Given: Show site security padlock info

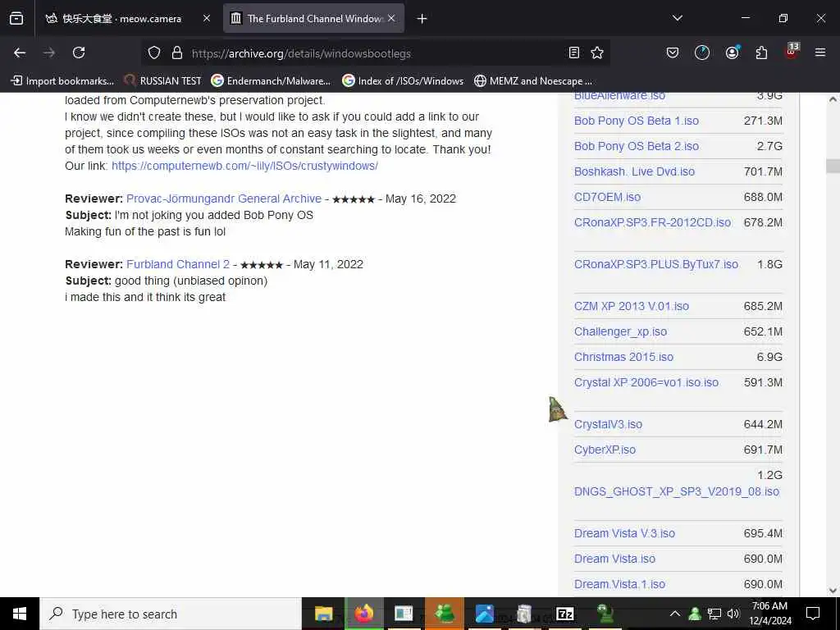Looking at the screenshot, I should click(x=177, y=52).
